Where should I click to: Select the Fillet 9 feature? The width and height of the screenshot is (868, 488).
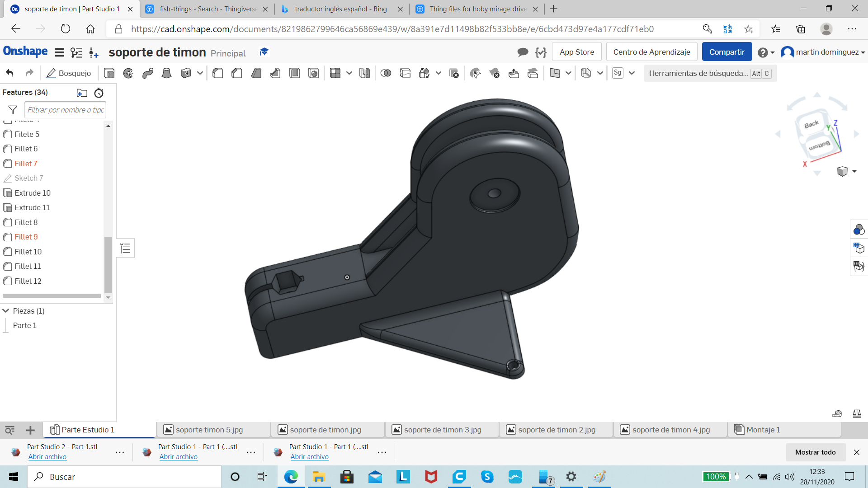click(26, 237)
